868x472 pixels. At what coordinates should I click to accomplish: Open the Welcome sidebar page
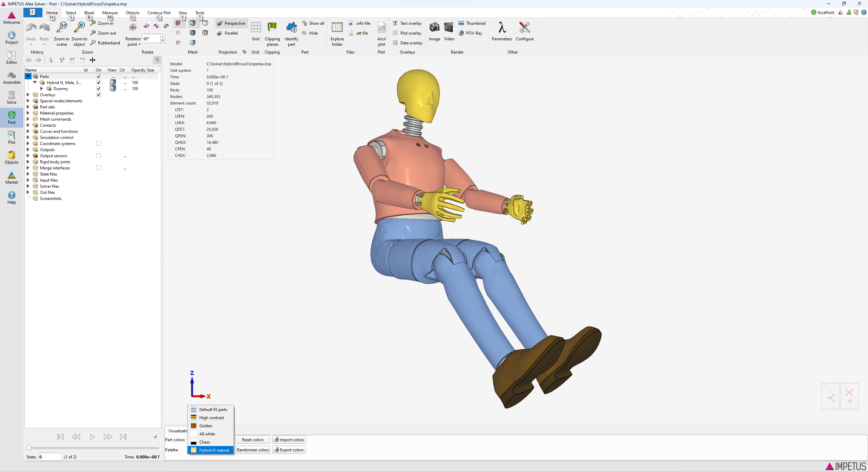coord(12,18)
